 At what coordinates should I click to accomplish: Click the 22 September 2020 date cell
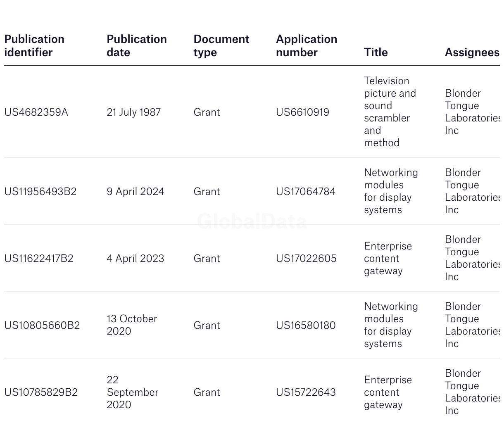pos(132,392)
